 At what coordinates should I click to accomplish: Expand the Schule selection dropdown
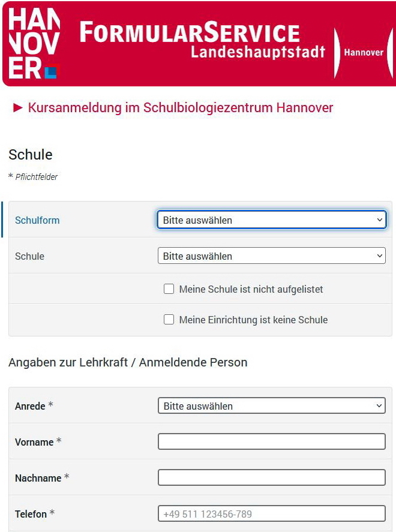[271, 256]
